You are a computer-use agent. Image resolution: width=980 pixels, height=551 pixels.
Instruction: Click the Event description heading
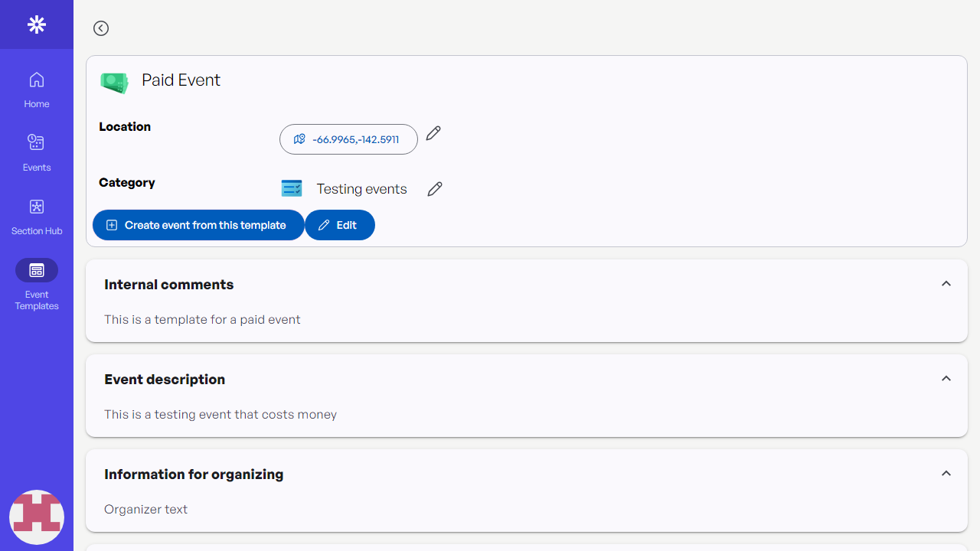pyautogui.click(x=165, y=380)
